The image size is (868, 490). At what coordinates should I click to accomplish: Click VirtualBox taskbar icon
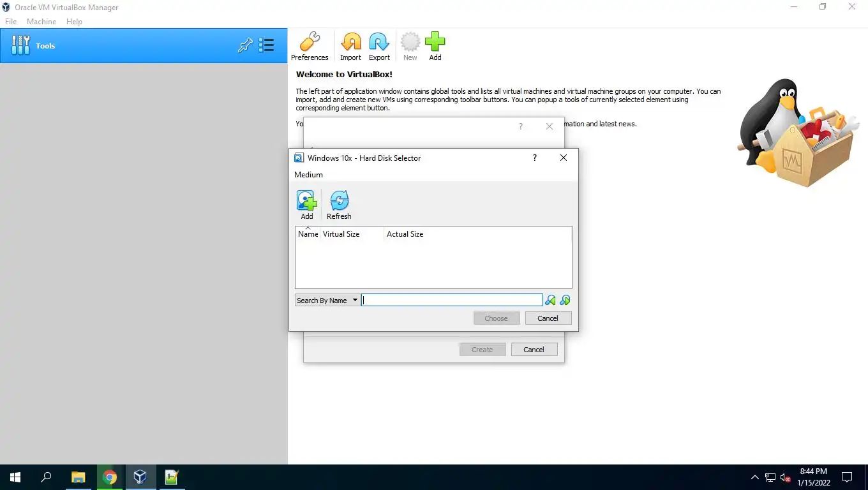(x=140, y=477)
